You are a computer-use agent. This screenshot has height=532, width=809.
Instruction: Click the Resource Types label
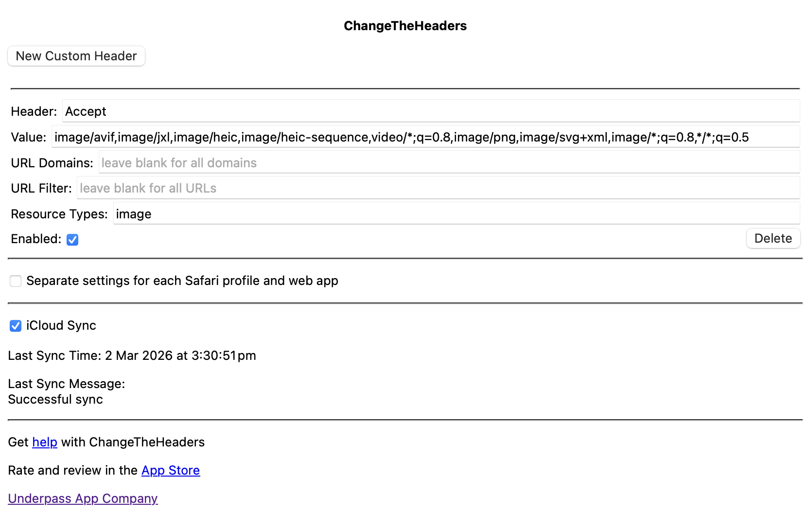coord(59,214)
